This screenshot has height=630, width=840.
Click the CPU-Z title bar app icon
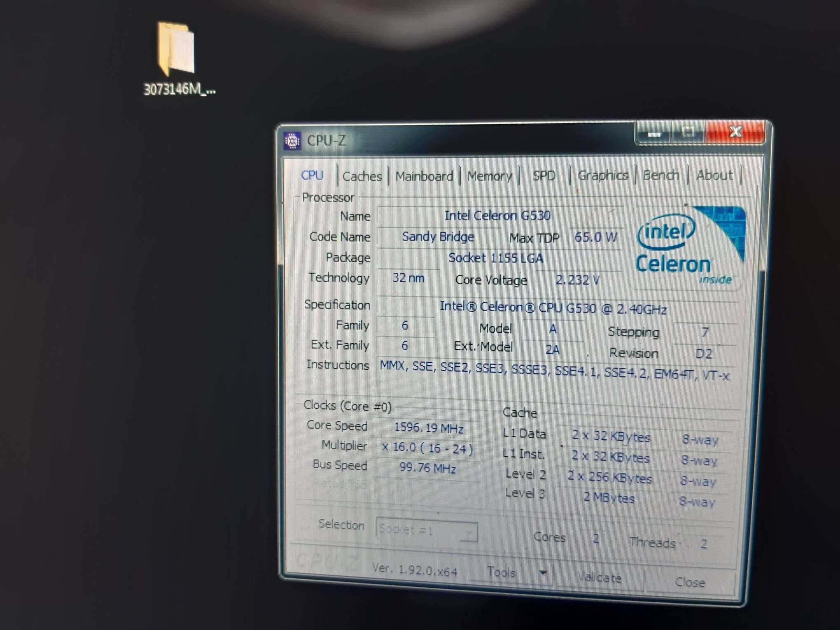292,141
